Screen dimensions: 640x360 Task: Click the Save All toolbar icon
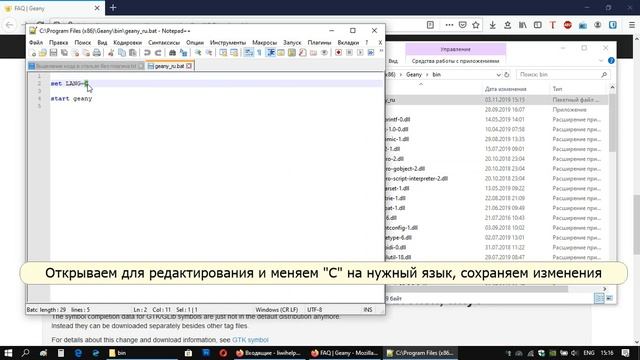[64, 53]
